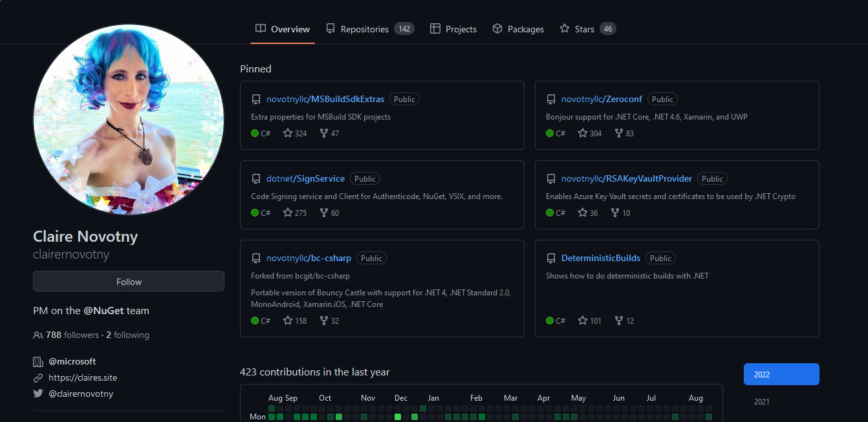This screenshot has height=422, width=868.
Task: Select the 2022 contribution year
Action: 781,374
